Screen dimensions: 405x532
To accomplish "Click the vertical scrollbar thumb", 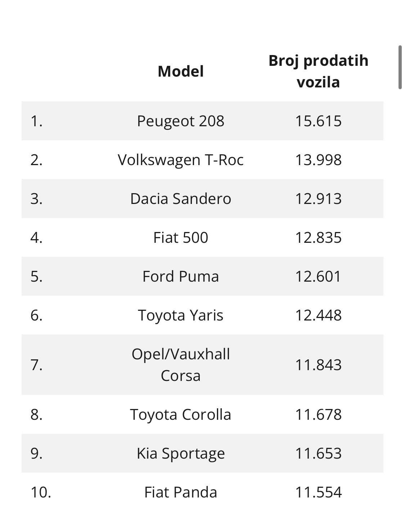I will click(400, 67).
